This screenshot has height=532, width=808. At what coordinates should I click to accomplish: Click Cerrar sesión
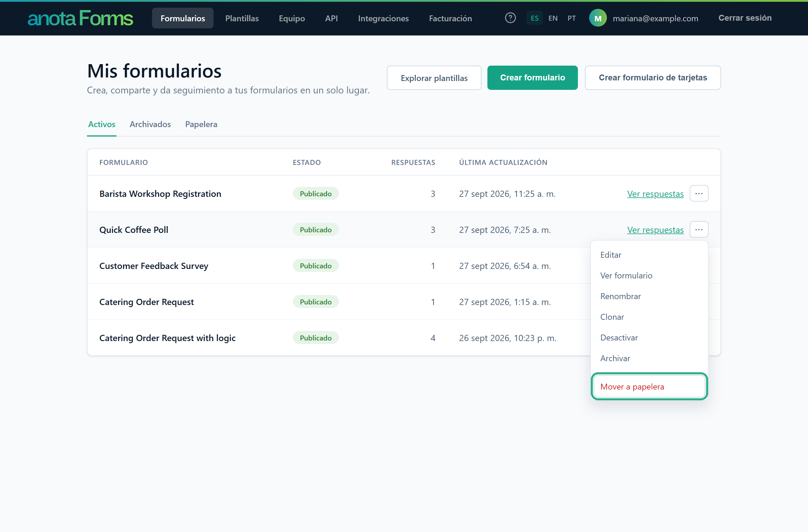click(745, 18)
